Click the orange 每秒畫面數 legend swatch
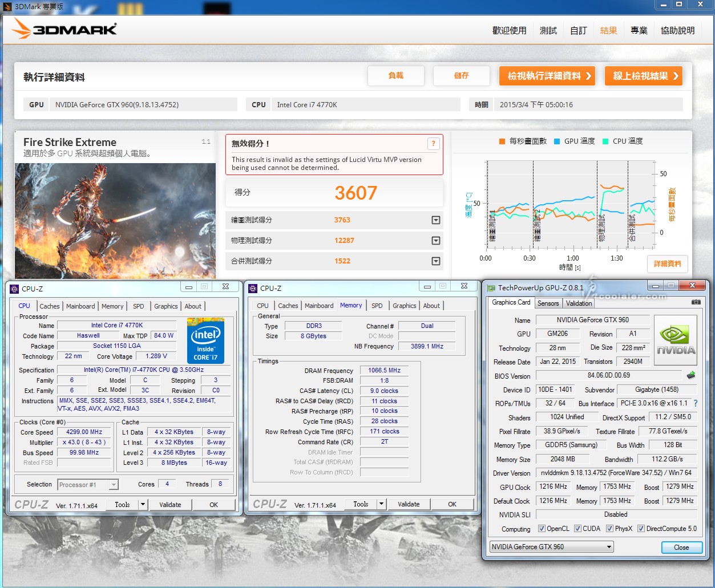The height and width of the screenshot is (588, 715). [x=502, y=141]
